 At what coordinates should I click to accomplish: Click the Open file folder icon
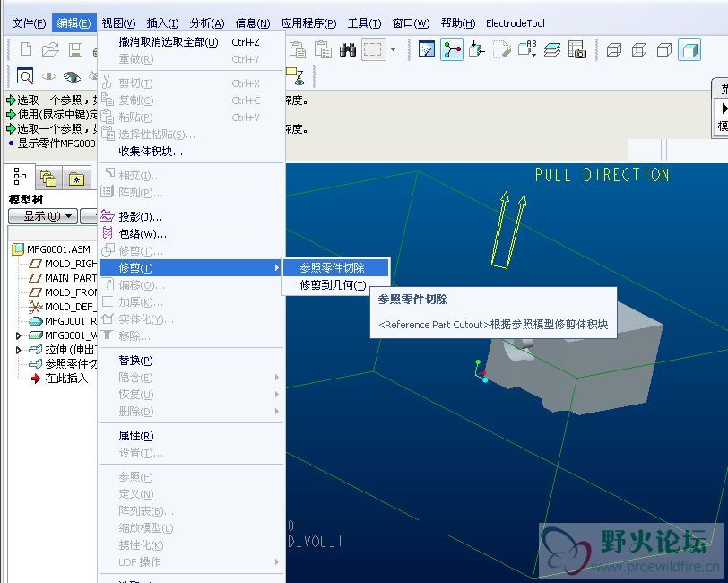[x=50, y=49]
